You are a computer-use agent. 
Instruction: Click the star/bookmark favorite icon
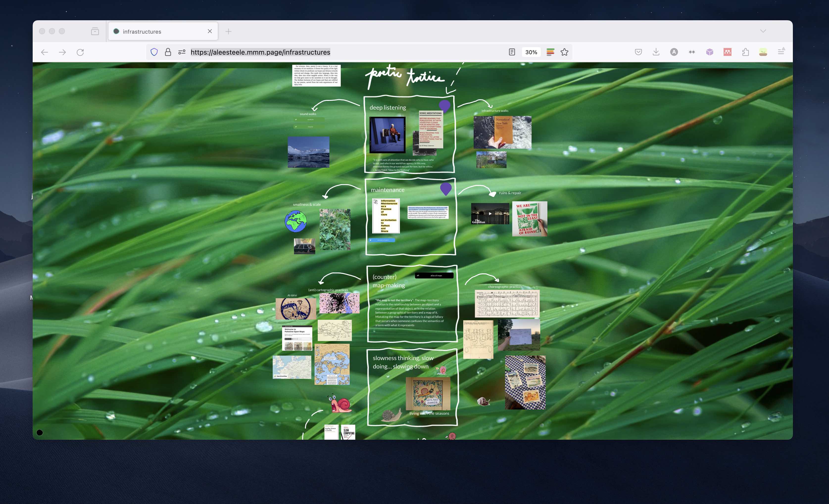(x=564, y=52)
